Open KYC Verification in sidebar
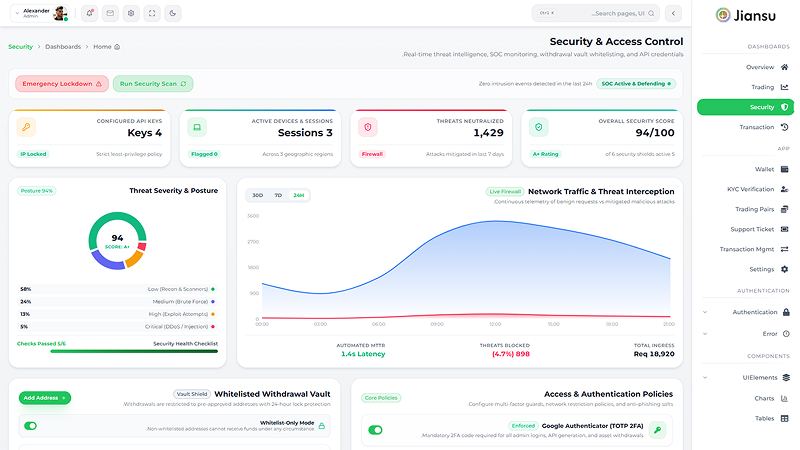This screenshot has height=450, width=800. pyautogui.click(x=745, y=189)
